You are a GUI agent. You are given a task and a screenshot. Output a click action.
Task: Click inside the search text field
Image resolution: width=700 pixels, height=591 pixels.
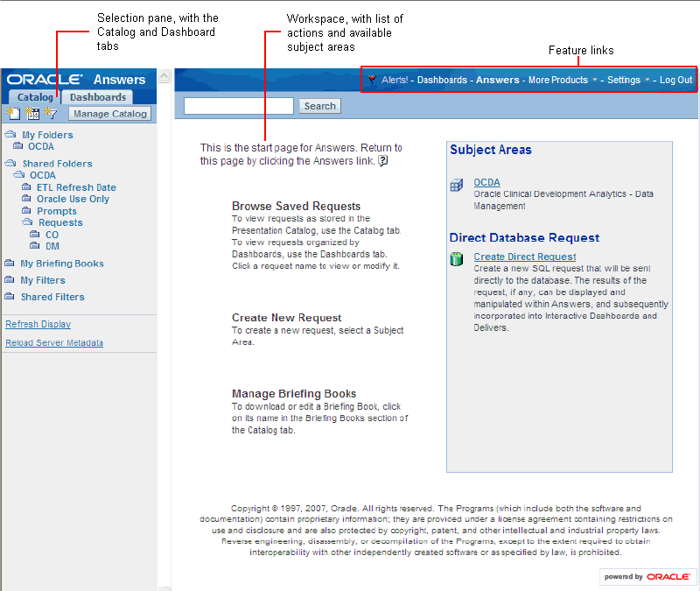pyautogui.click(x=238, y=106)
